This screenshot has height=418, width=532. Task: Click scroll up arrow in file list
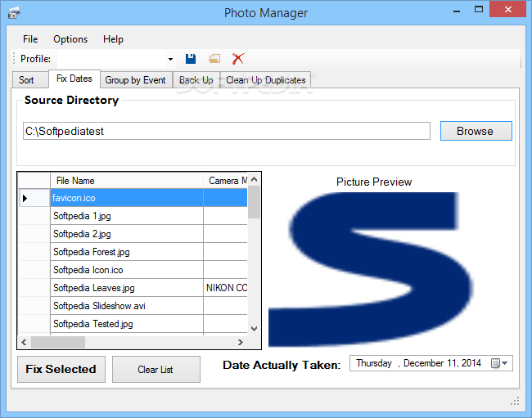point(254,180)
